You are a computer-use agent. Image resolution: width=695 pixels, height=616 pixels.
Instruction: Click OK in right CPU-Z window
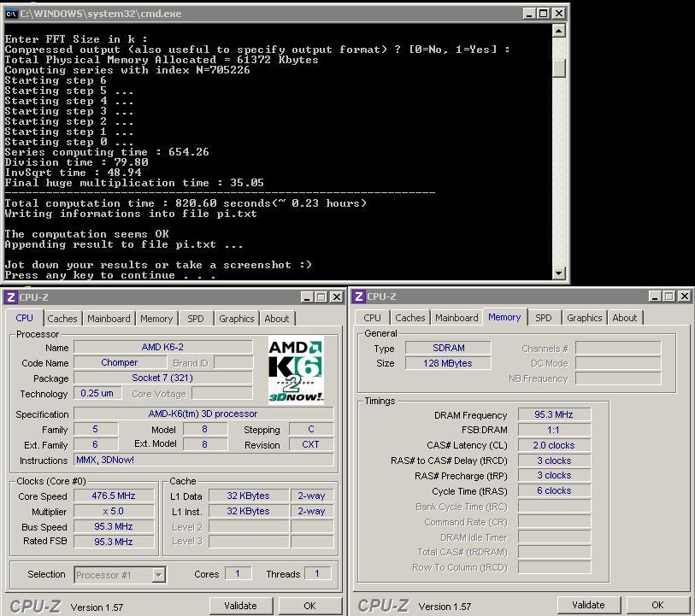pyautogui.click(x=657, y=605)
